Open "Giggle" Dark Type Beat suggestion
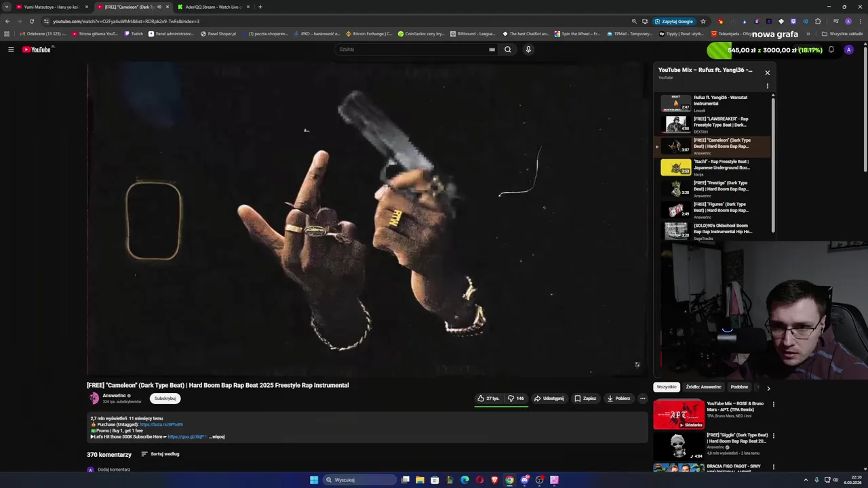This screenshot has height=488, width=868. 710,445
